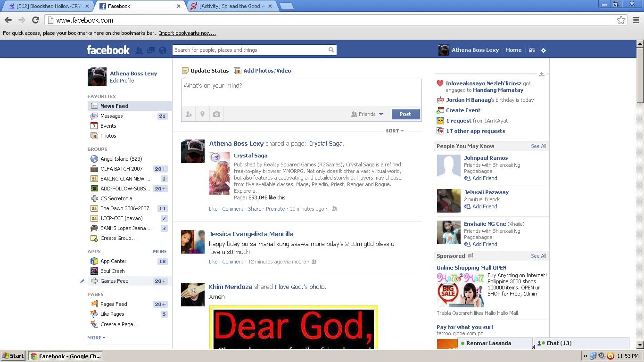Open privacy shortcuts lock icon
The height and width of the screenshot is (362, 644).
point(531,50)
